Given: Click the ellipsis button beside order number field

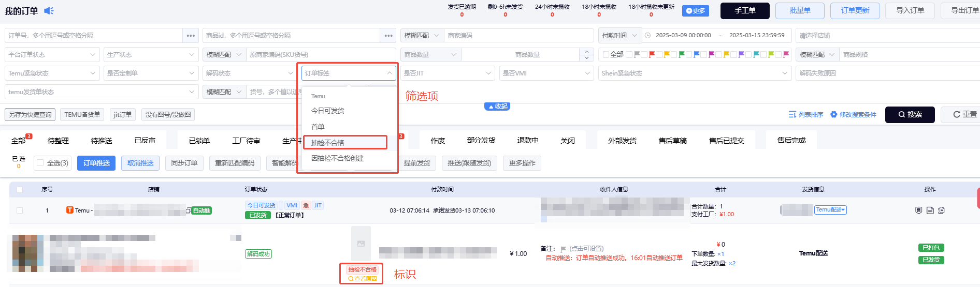Looking at the screenshot, I should pyautogui.click(x=191, y=36).
